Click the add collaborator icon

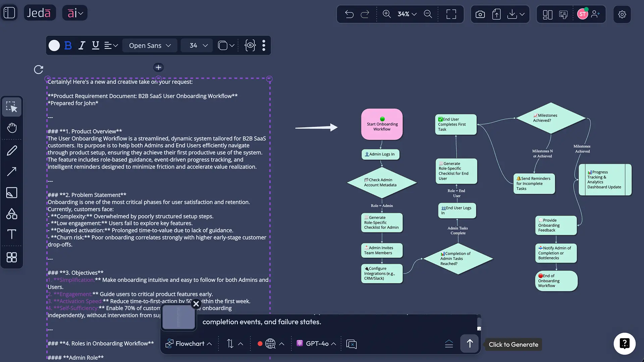tap(596, 14)
